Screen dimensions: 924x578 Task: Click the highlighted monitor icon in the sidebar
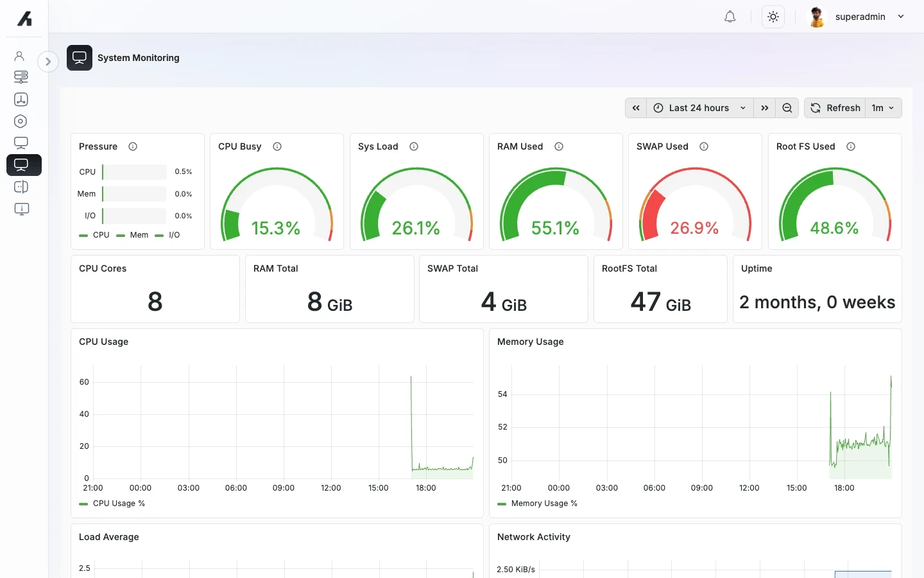point(24,165)
